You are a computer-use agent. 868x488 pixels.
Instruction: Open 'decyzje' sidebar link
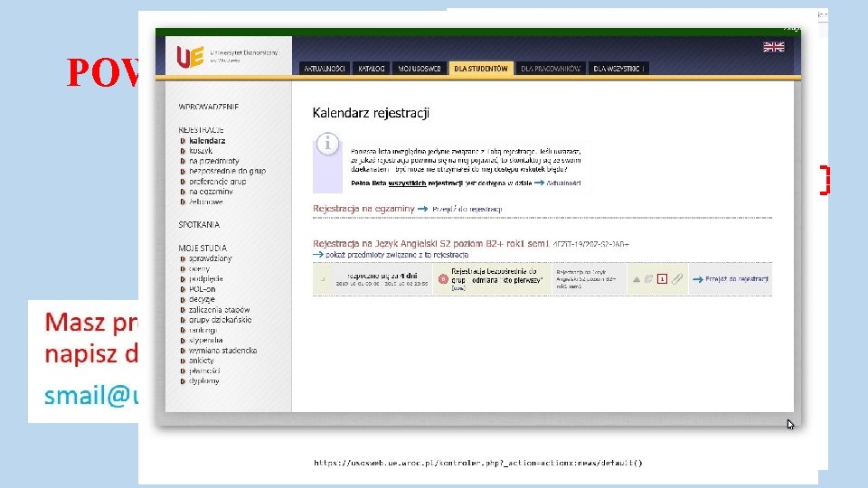(x=202, y=299)
